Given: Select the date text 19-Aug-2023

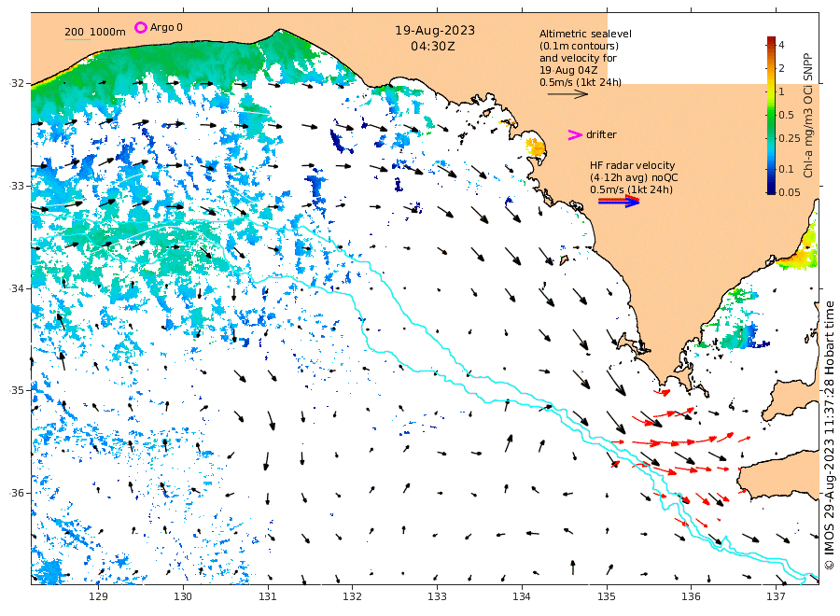Looking at the screenshot, I should [435, 31].
